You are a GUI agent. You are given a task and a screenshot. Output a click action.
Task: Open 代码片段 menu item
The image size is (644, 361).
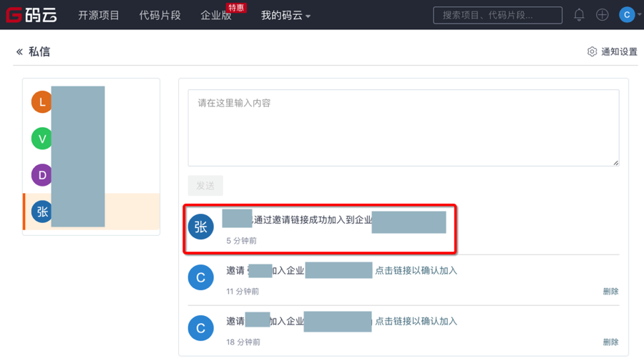click(x=160, y=15)
